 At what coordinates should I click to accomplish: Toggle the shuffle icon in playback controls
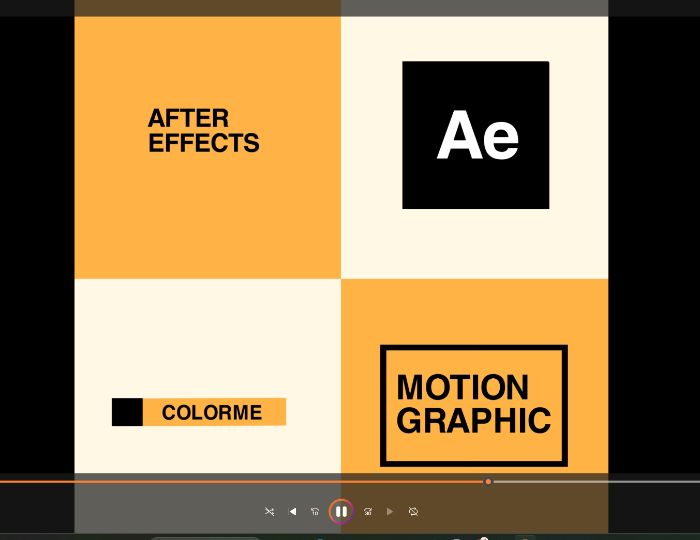click(270, 511)
